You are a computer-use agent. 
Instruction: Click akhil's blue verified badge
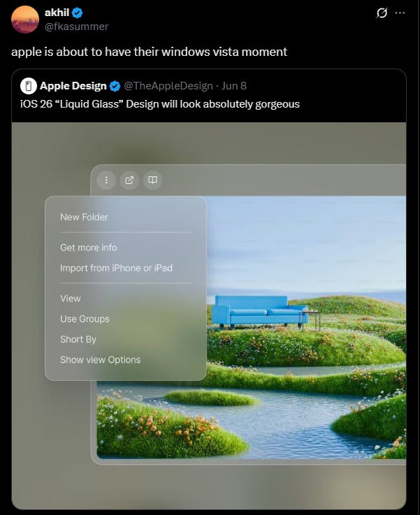pyautogui.click(x=77, y=13)
